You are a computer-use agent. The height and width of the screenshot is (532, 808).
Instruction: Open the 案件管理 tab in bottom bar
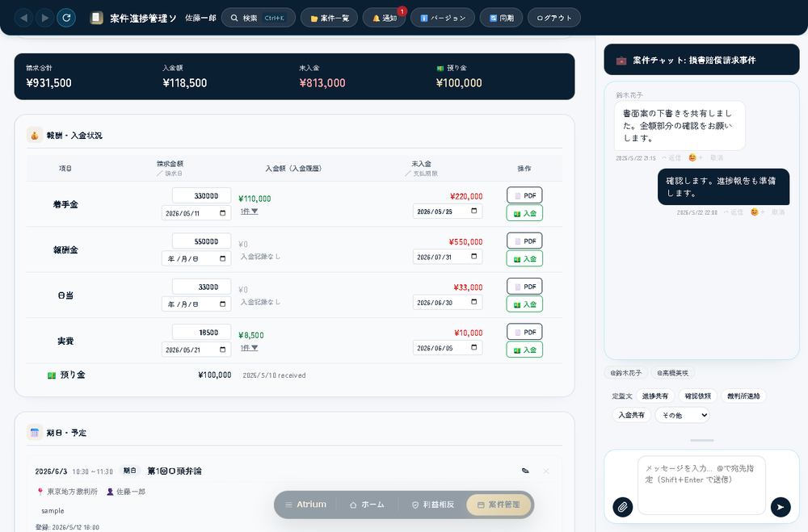coord(499,505)
